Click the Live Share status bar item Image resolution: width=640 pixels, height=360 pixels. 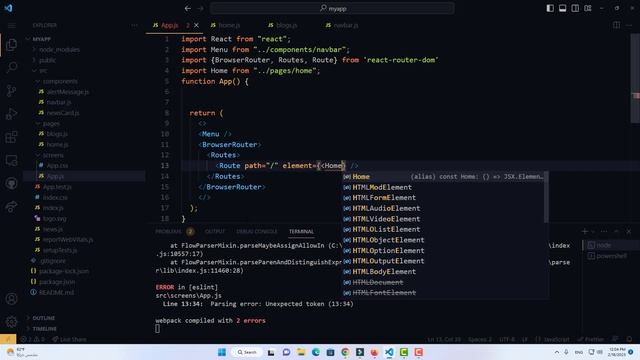click(x=69, y=339)
